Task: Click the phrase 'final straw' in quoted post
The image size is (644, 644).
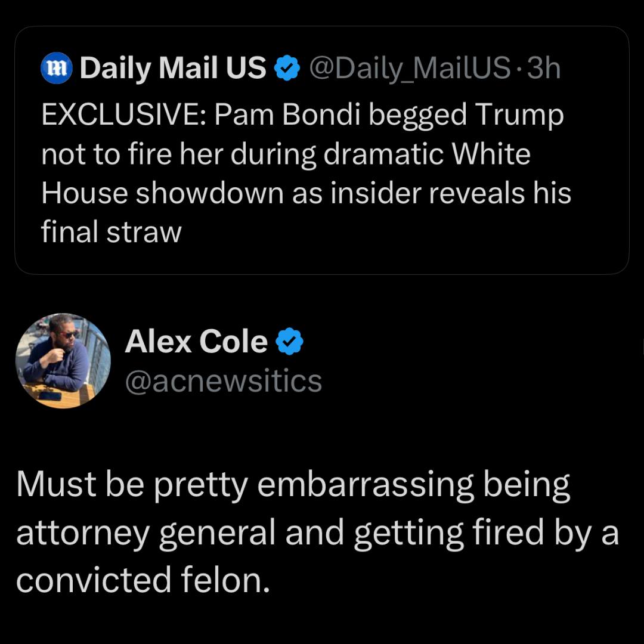Action: coord(111,232)
